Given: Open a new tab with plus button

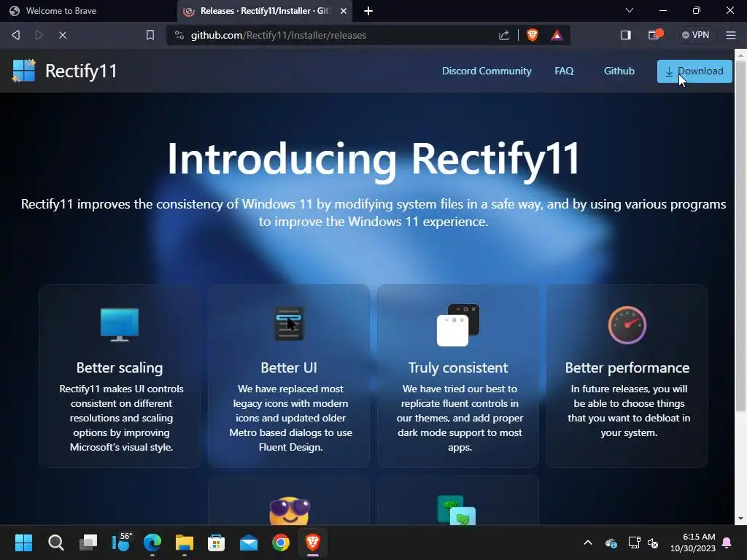Looking at the screenshot, I should click(368, 11).
